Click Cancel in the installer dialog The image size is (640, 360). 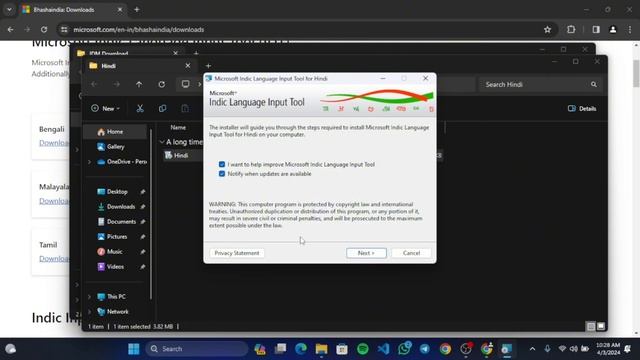(411, 253)
